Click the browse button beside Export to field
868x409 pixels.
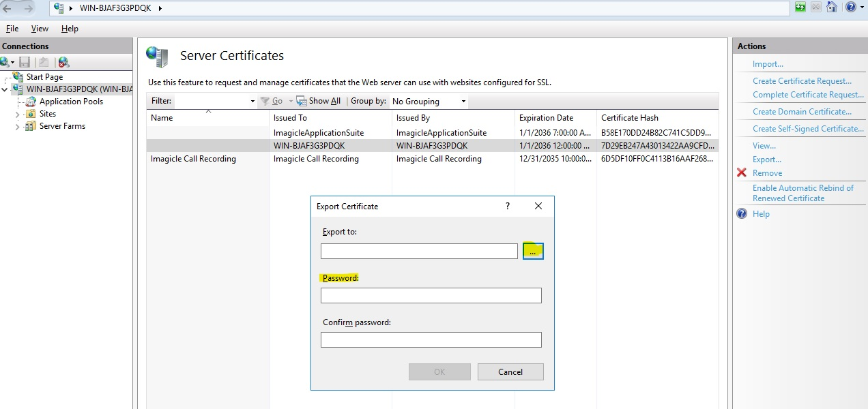point(533,252)
